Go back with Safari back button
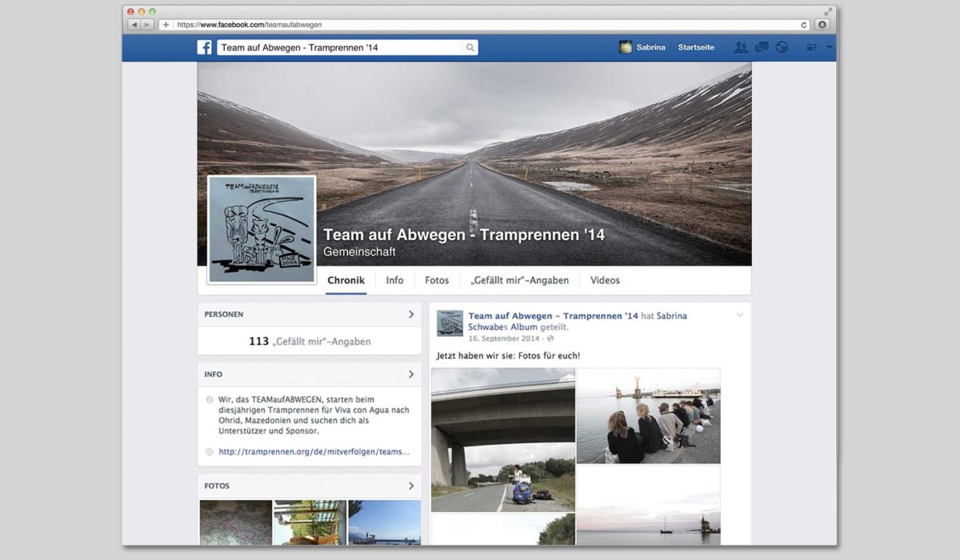The width and height of the screenshot is (960, 560). coord(134,25)
